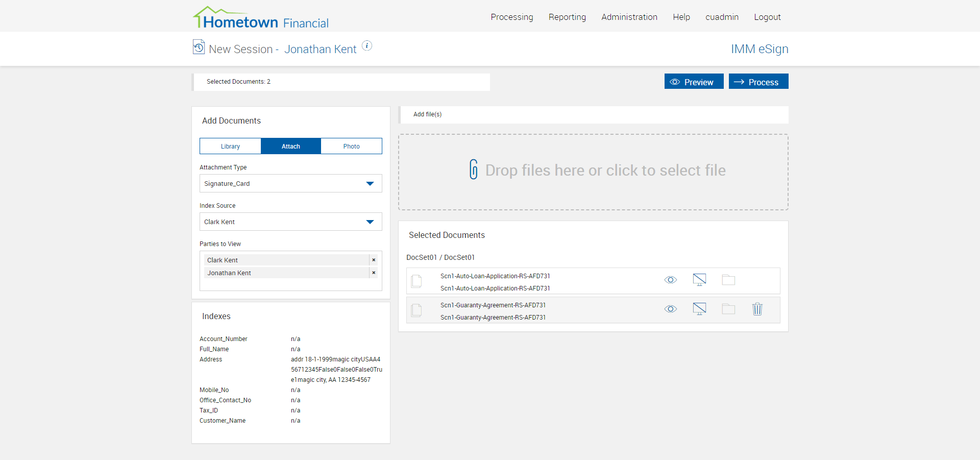Switch to the Library tab

pos(230,146)
